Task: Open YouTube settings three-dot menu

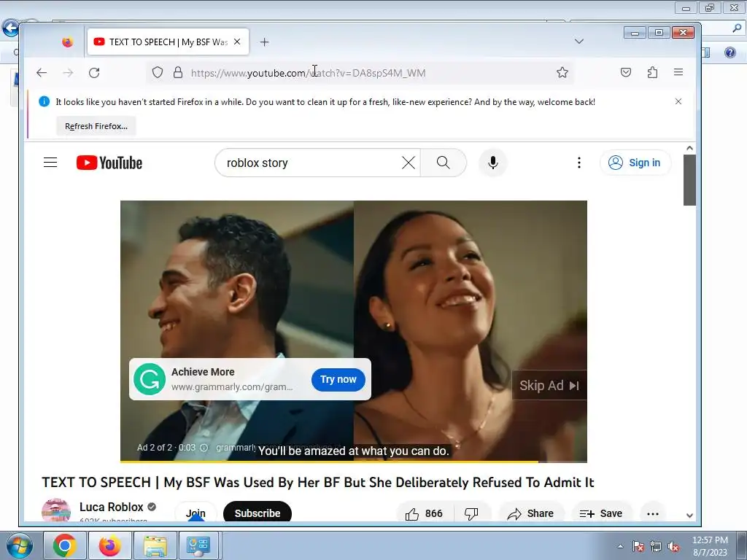Action: tap(578, 163)
